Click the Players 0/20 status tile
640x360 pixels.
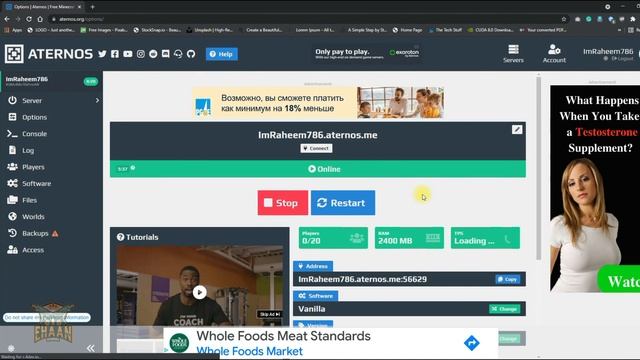point(333,238)
